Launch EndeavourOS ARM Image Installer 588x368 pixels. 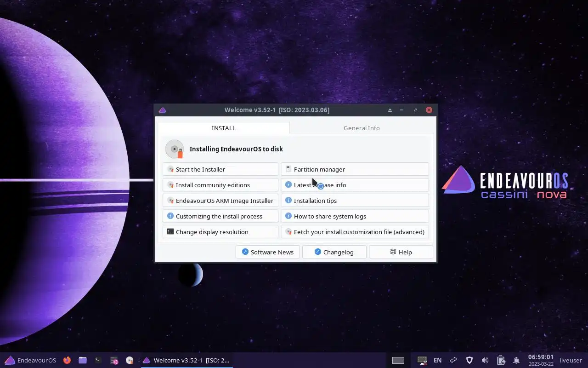[220, 201]
